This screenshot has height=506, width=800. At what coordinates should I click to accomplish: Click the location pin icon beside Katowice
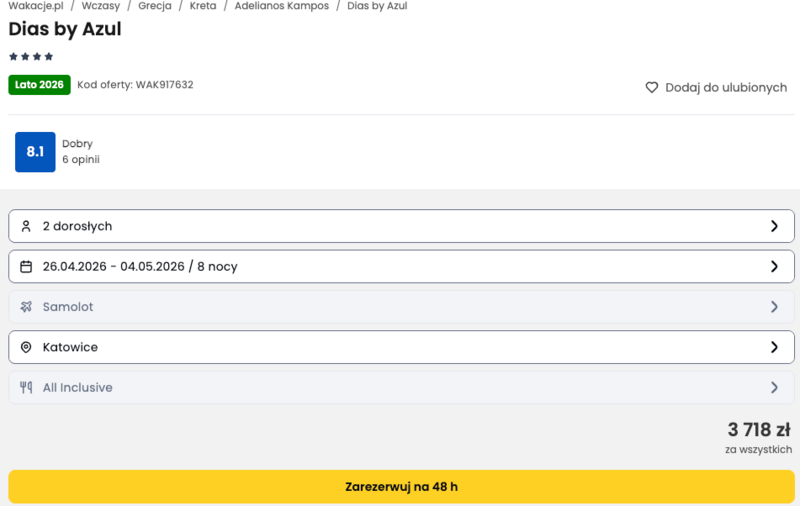pyautogui.click(x=26, y=347)
